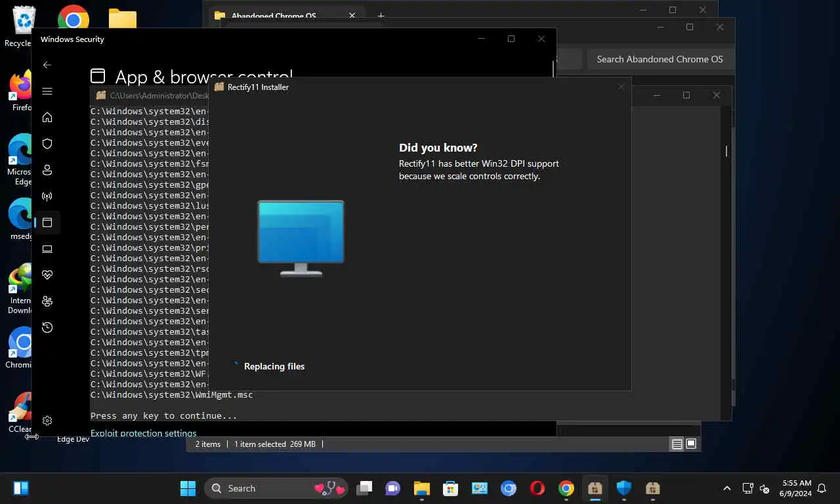Screen dimensions: 840x504
Task: Minimize the Windows Security window
Action: click(x=481, y=39)
